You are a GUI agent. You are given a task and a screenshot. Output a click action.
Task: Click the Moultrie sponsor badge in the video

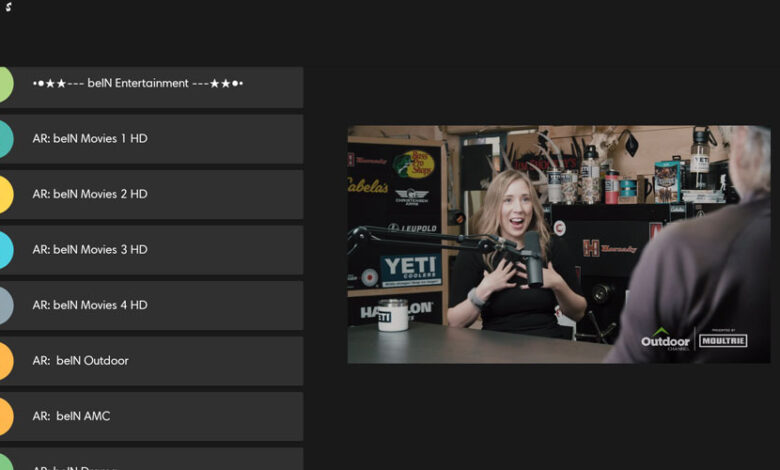(723, 339)
